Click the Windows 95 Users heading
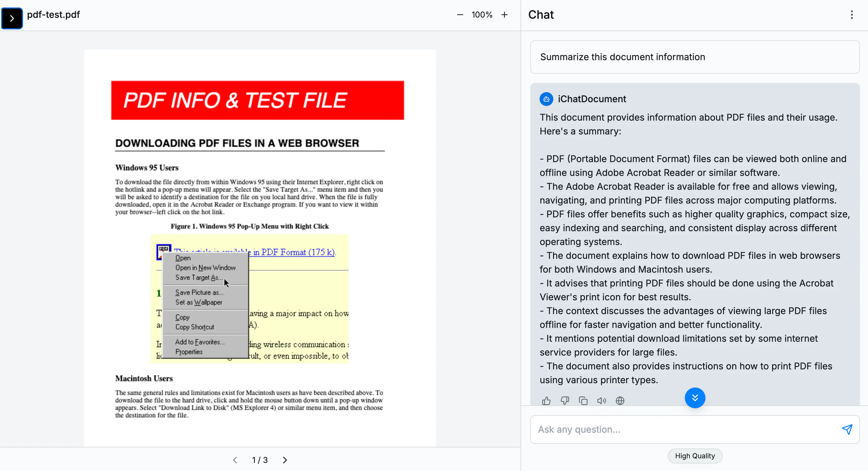This screenshot has height=471, width=868. click(147, 168)
